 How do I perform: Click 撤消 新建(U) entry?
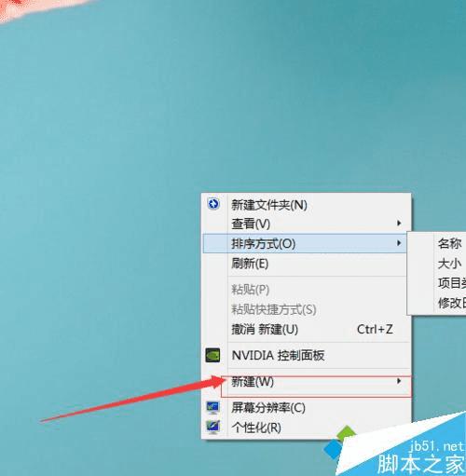[307, 329]
